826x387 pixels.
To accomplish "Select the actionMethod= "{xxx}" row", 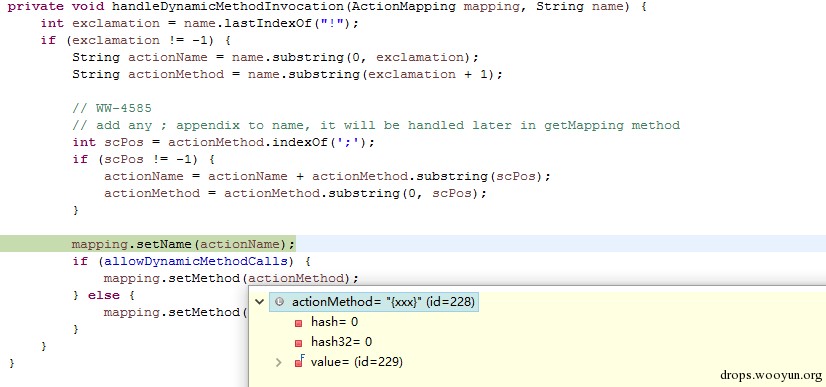I will (374, 302).
